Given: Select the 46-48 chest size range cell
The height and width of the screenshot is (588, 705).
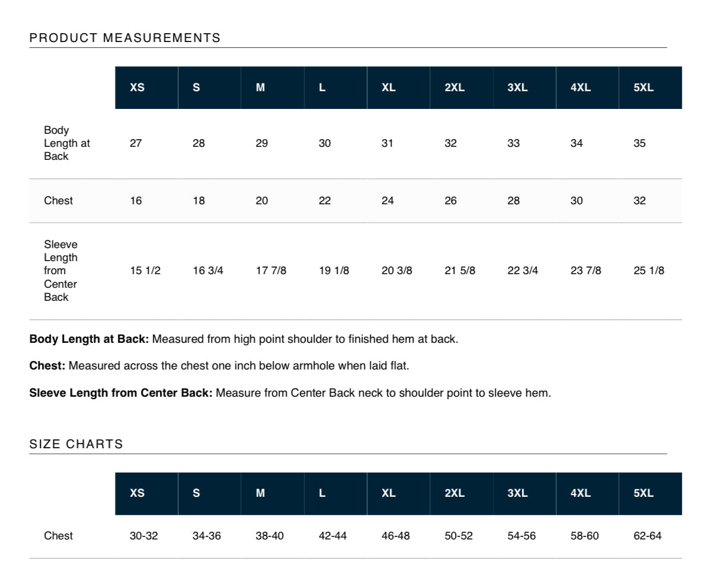Looking at the screenshot, I should pyautogui.click(x=396, y=536).
